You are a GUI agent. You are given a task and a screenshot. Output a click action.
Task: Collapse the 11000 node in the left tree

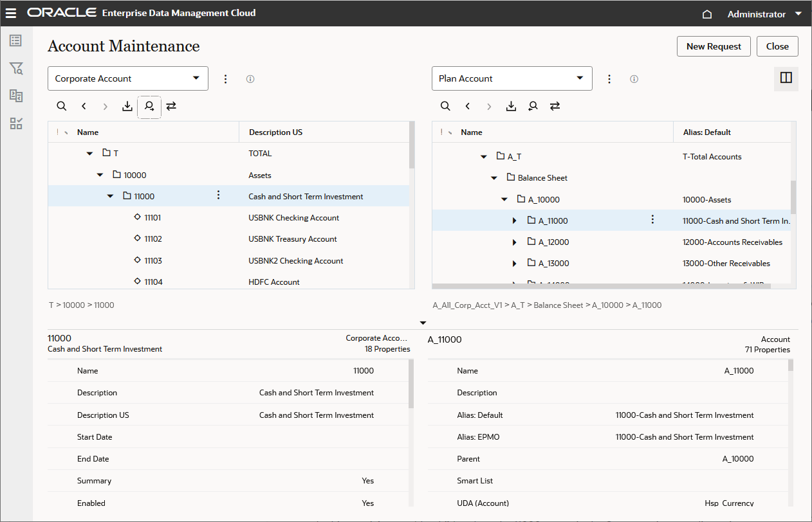click(110, 196)
